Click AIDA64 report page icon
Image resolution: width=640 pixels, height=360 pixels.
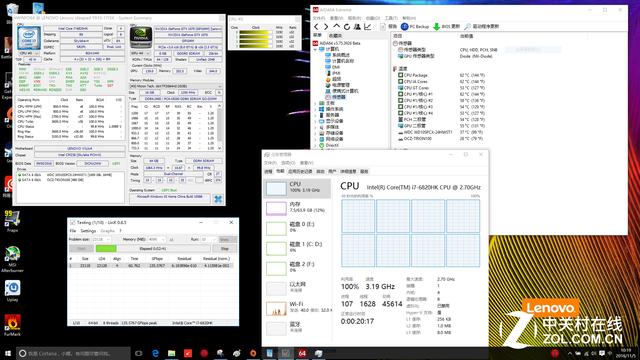tap(383, 27)
